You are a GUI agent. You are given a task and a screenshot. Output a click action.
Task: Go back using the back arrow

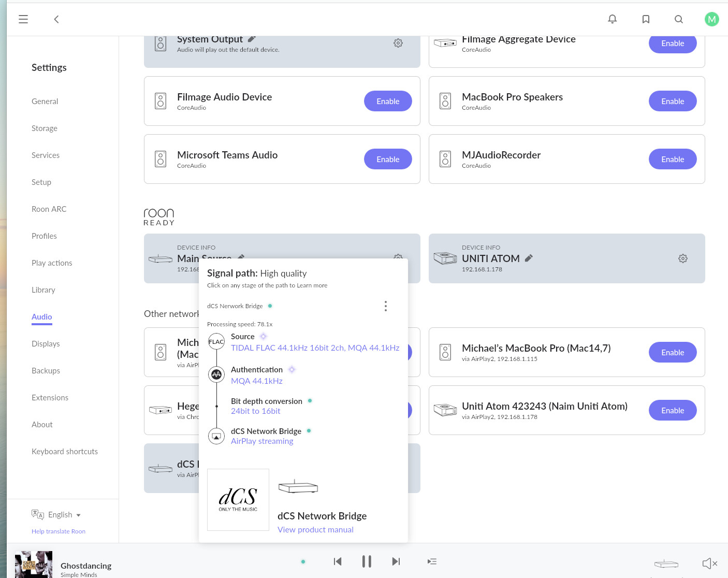click(x=56, y=19)
